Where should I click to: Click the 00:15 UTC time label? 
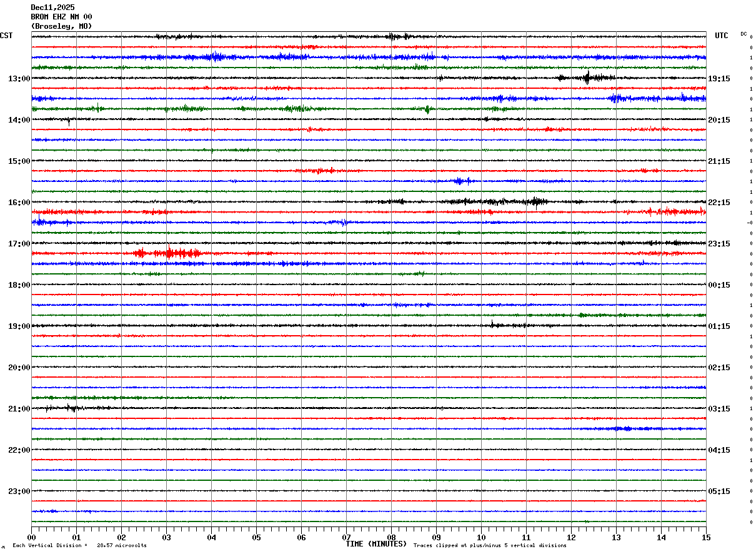click(719, 285)
